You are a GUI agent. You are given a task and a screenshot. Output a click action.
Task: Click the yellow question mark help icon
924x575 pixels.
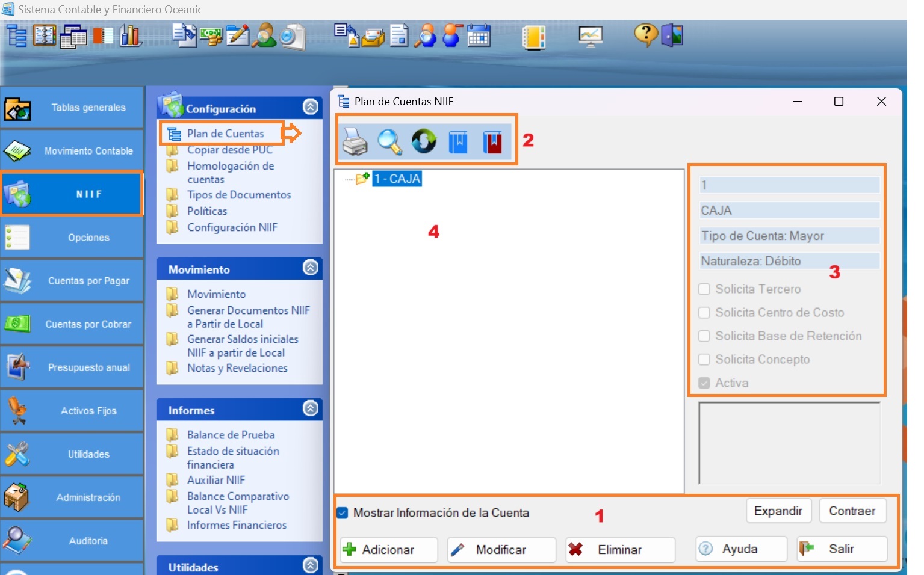[x=645, y=35]
